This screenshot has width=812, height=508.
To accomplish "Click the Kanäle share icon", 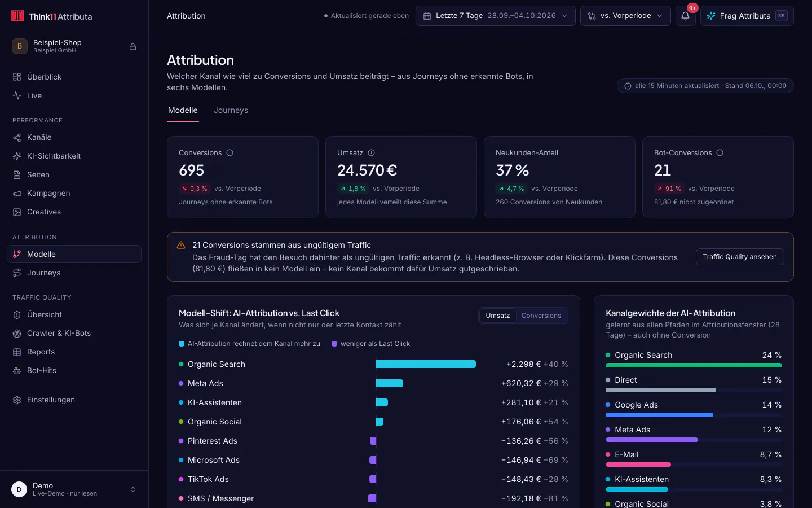I will pos(17,137).
